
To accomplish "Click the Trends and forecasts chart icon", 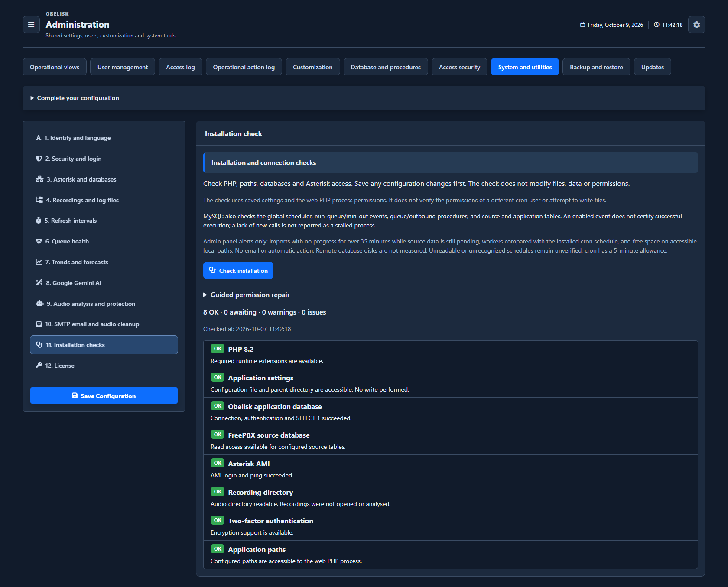I will 39,262.
